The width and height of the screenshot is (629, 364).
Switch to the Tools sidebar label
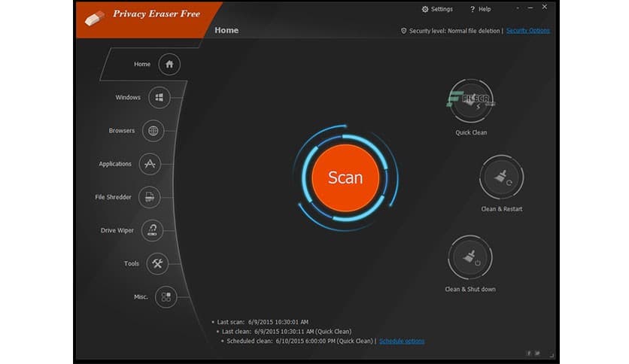[132, 264]
